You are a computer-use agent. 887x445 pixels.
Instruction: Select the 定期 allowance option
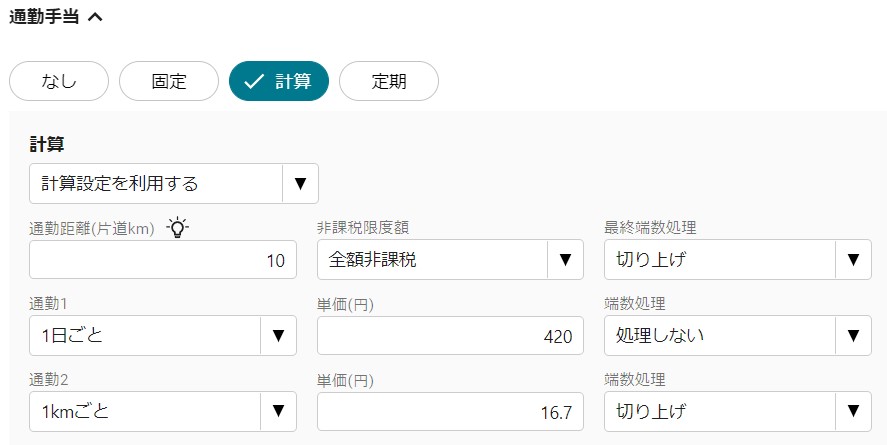[x=389, y=81]
